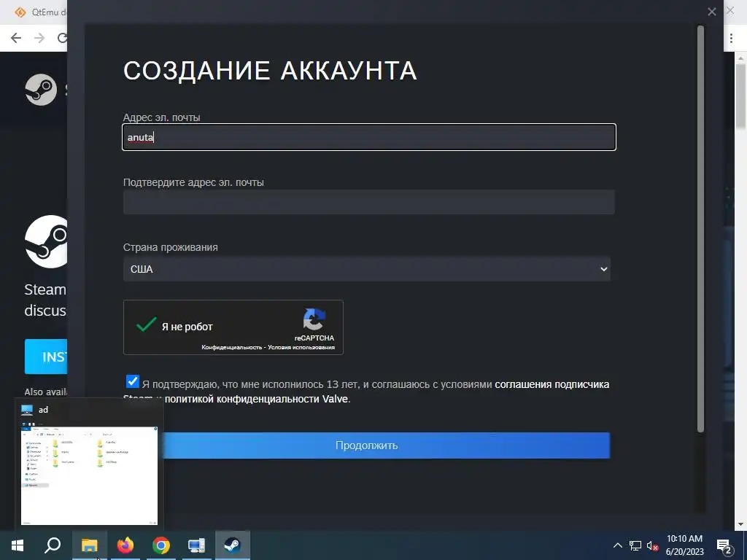This screenshot has width=747, height=560.
Task: Click the confirm email input field
Action: pyautogui.click(x=368, y=202)
